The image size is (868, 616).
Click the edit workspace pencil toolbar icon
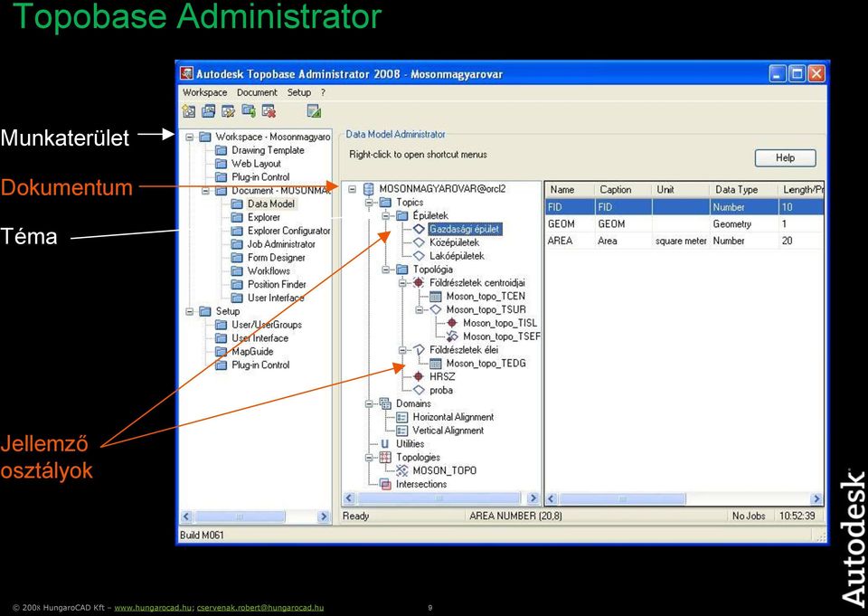228,111
